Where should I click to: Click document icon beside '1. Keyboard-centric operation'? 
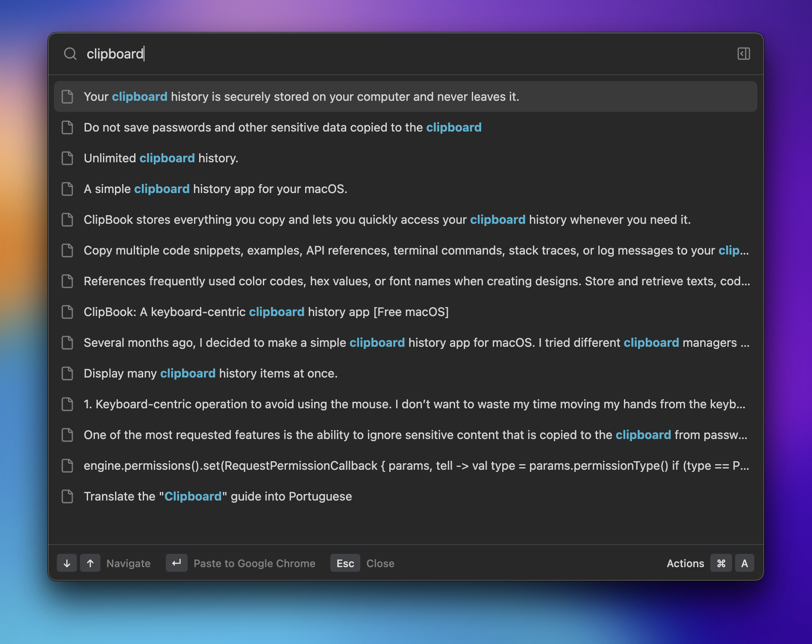point(68,404)
